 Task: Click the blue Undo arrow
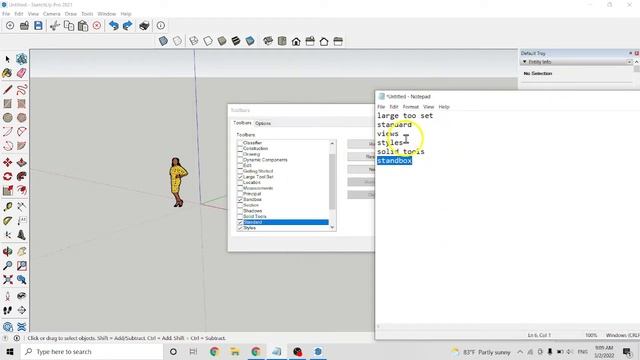113,26
